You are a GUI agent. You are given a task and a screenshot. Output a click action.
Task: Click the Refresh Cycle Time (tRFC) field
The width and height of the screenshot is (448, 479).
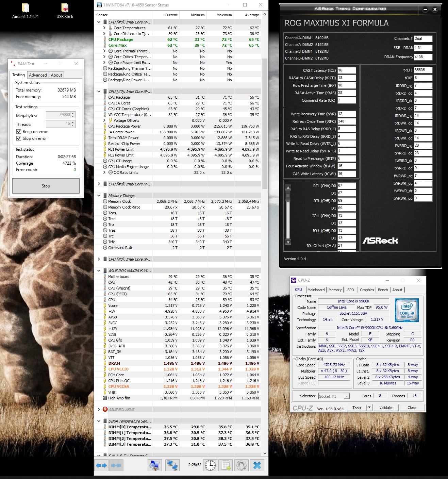[346, 121]
